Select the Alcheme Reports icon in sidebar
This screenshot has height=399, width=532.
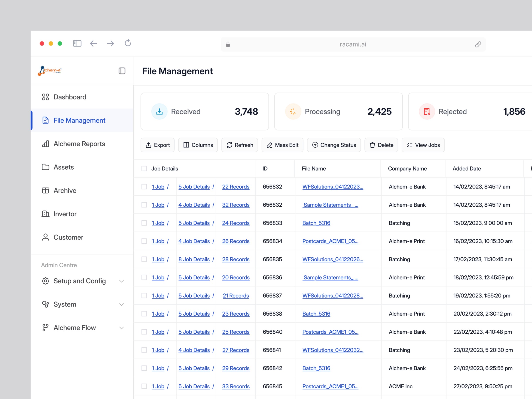click(x=45, y=144)
